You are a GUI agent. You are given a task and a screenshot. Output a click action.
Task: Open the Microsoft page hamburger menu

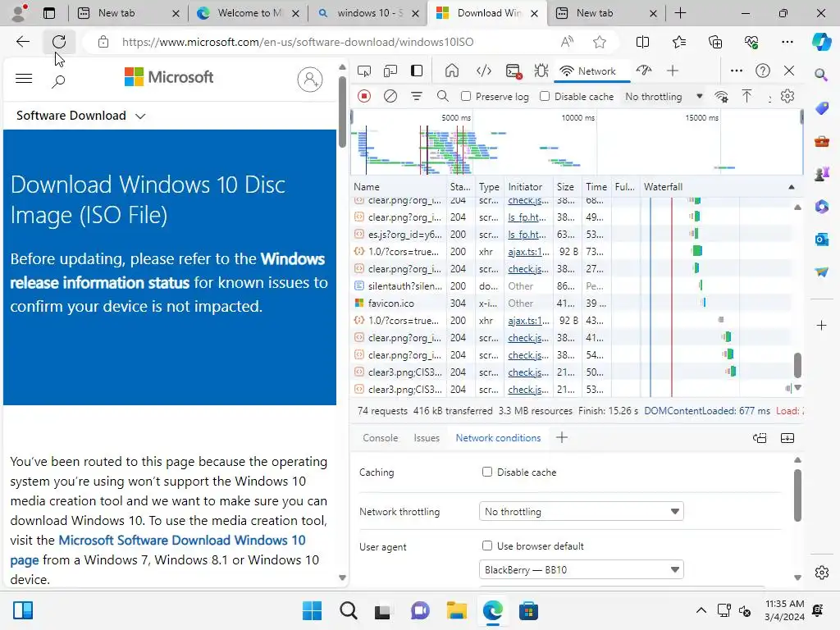24,79
